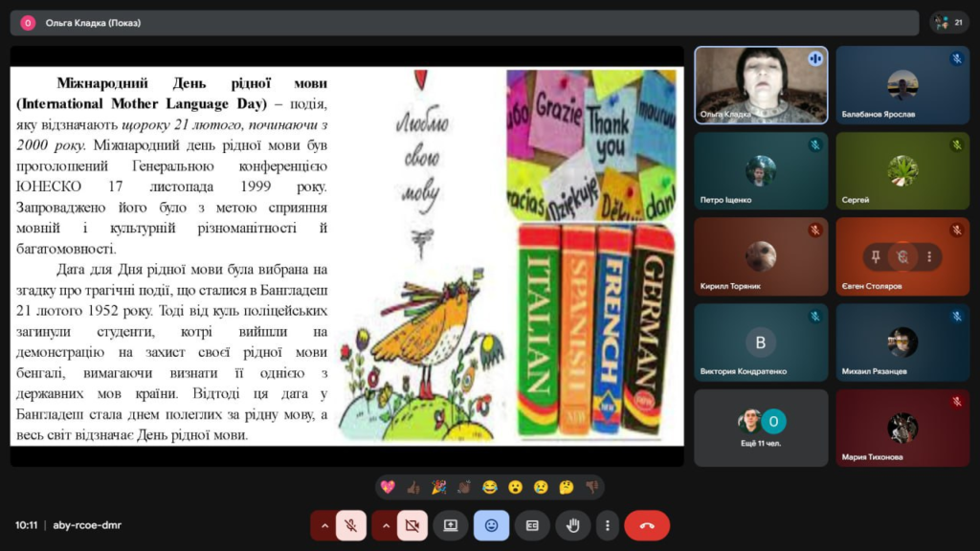Send the heart emoji reaction
Image resolution: width=980 pixels, height=551 pixels.
(x=388, y=487)
